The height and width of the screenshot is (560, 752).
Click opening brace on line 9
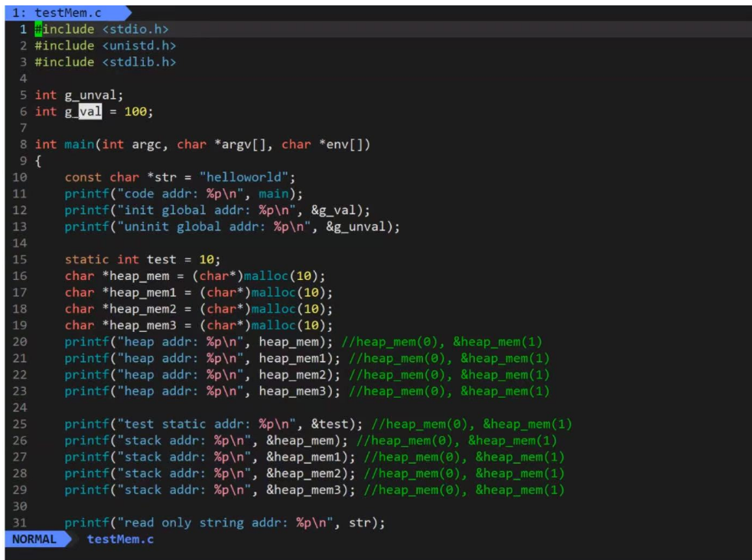38,161
